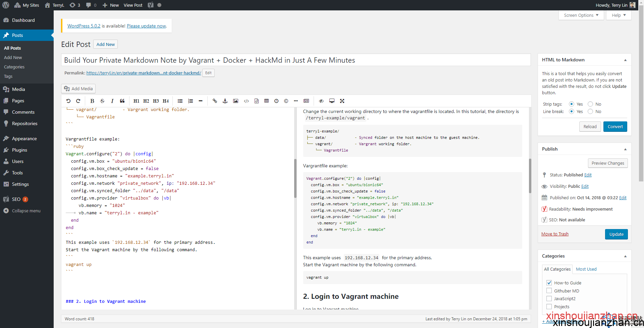Click the WordPress logo in admin bar
The height and width of the screenshot is (328, 644).
6,5
